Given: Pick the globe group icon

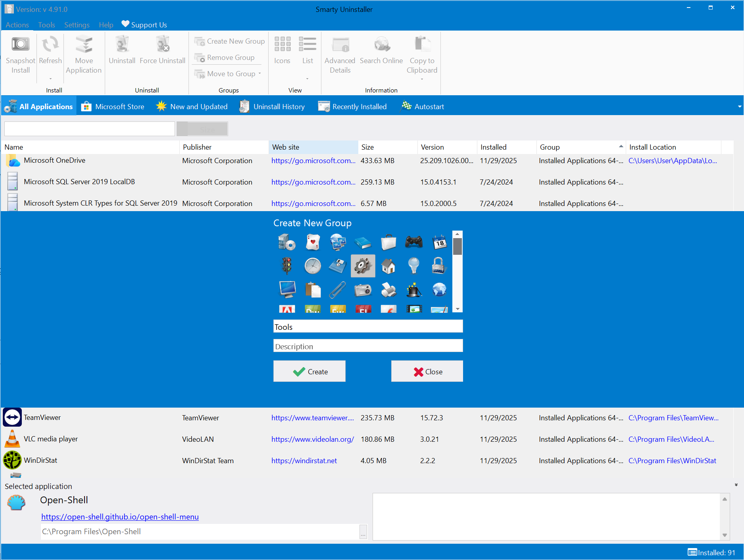Looking at the screenshot, I should tap(439, 290).
